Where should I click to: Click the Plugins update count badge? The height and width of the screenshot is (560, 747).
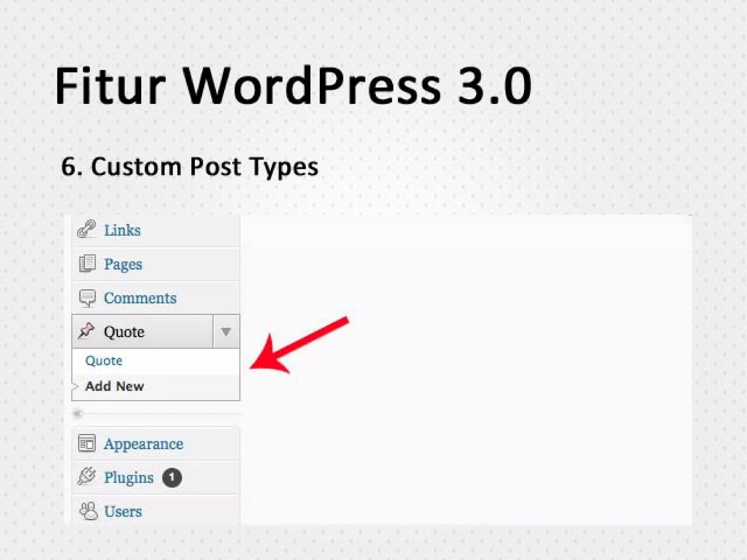pos(172,477)
